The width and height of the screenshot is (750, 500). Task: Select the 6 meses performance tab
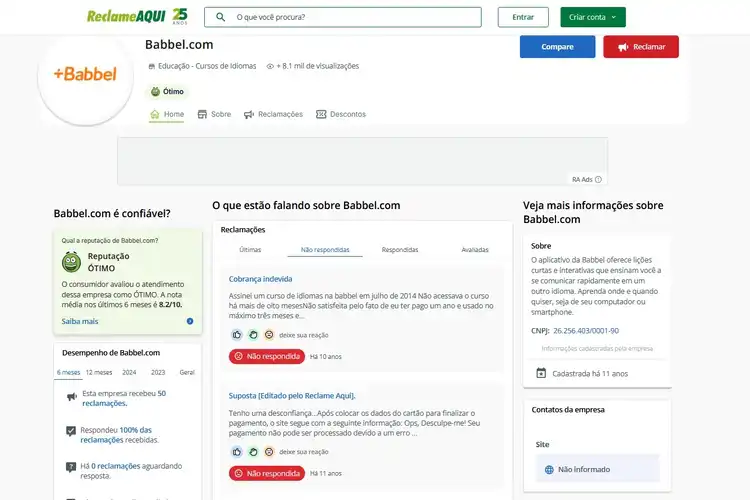click(68, 372)
